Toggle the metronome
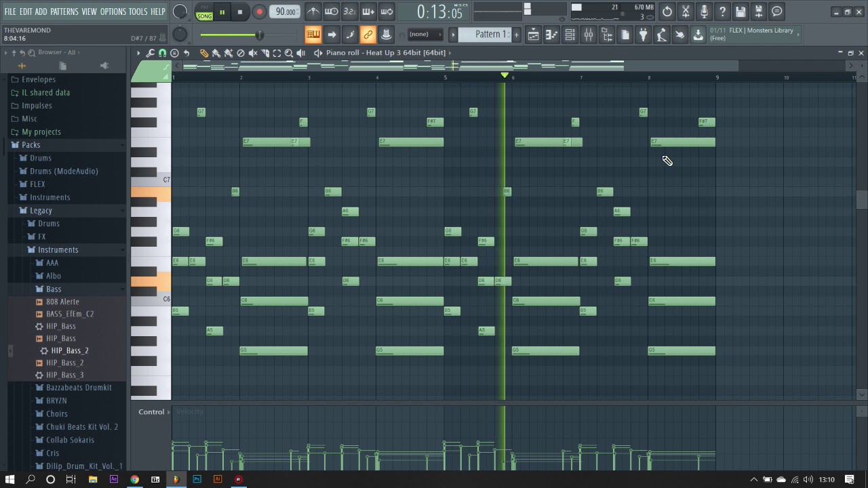868x488 pixels. pos(313,12)
